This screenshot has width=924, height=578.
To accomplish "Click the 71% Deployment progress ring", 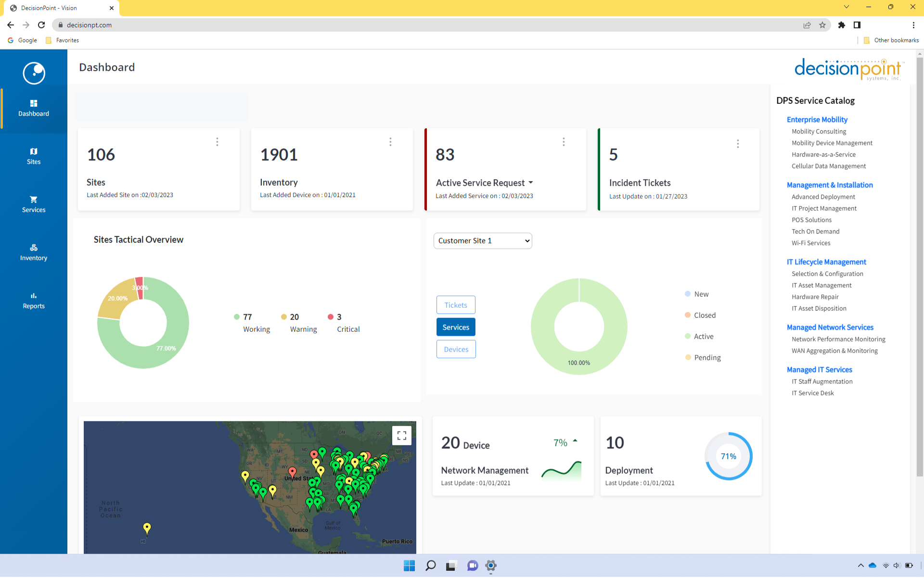I will point(728,456).
